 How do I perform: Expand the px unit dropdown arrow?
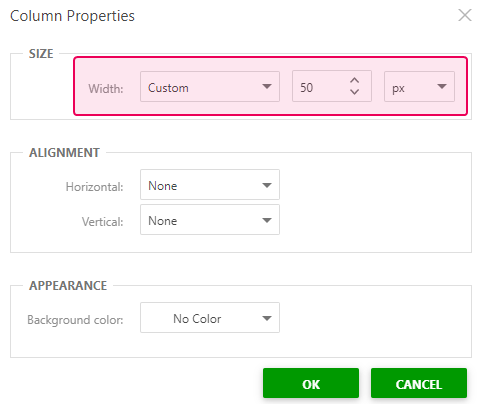(442, 87)
